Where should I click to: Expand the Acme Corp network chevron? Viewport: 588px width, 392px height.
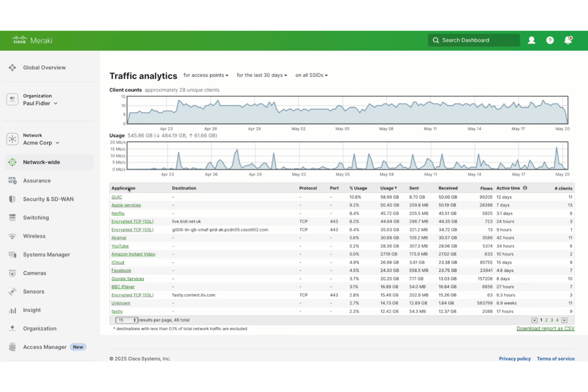(x=57, y=143)
